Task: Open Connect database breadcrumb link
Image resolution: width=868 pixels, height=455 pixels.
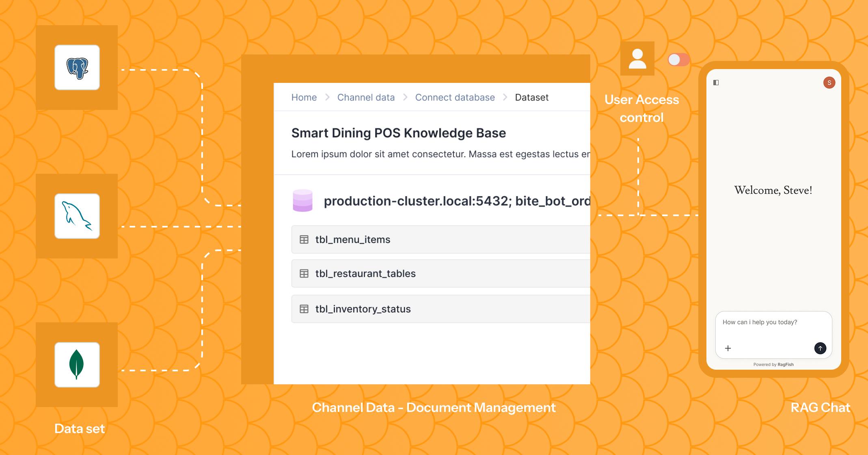Action: pyautogui.click(x=455, y=97)
